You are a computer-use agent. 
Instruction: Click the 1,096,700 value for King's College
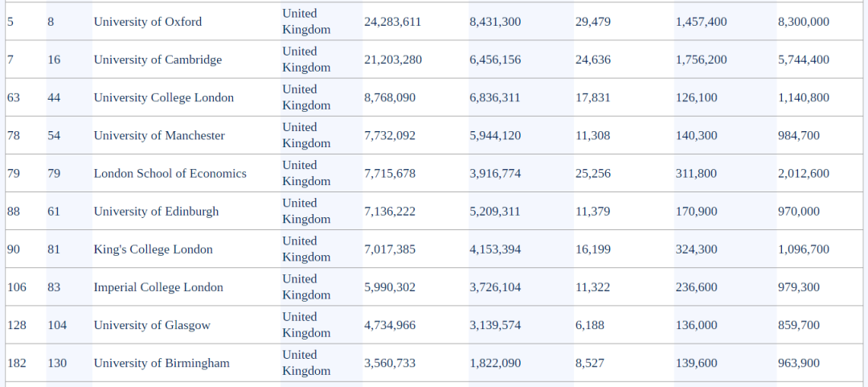click(x=803, y=249)
